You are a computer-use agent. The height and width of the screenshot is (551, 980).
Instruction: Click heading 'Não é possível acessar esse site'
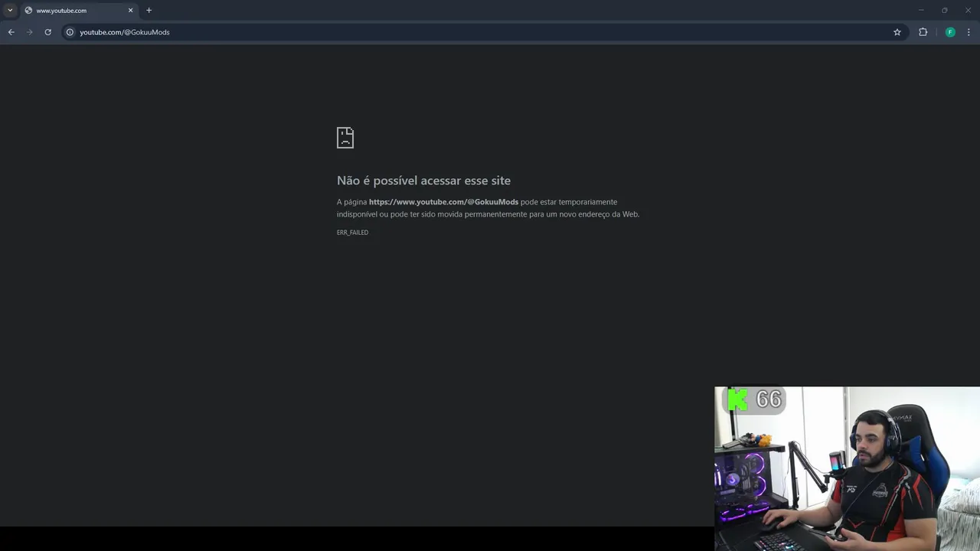423,181
